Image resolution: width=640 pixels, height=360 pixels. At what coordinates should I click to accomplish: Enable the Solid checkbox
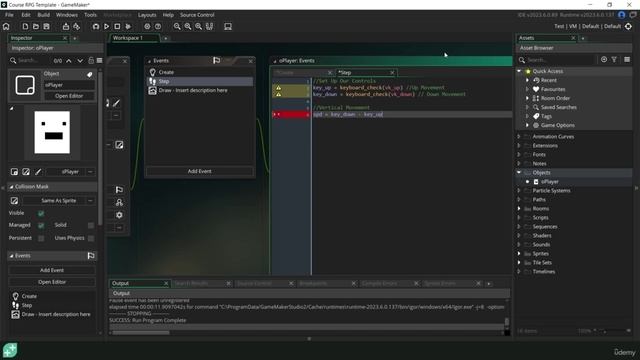[91, 225]
